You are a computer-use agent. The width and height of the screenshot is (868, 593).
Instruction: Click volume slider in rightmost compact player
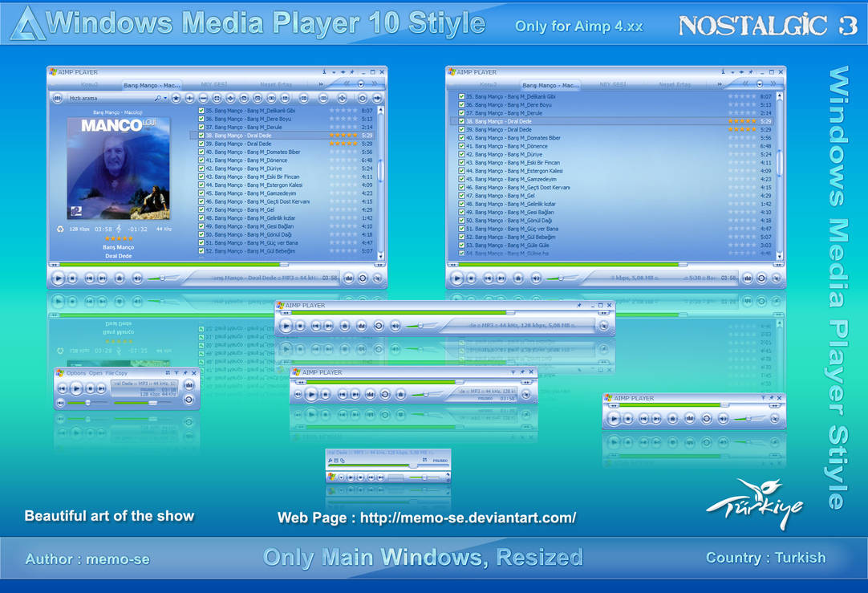click(x=749, y=419)
